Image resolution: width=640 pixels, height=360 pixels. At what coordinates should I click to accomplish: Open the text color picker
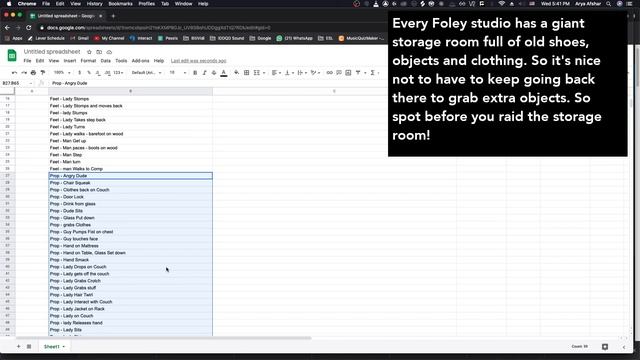224,73
